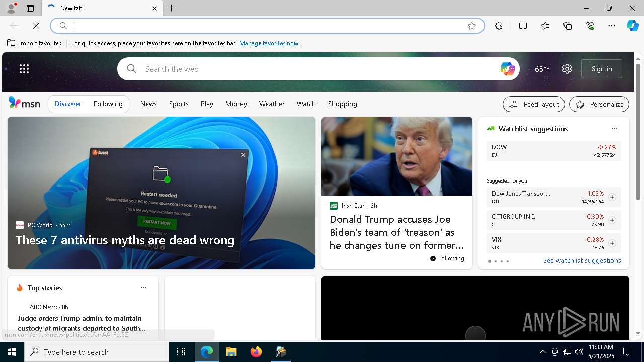Close the New tab tab
644x362 pixels.
coord(154,8)
